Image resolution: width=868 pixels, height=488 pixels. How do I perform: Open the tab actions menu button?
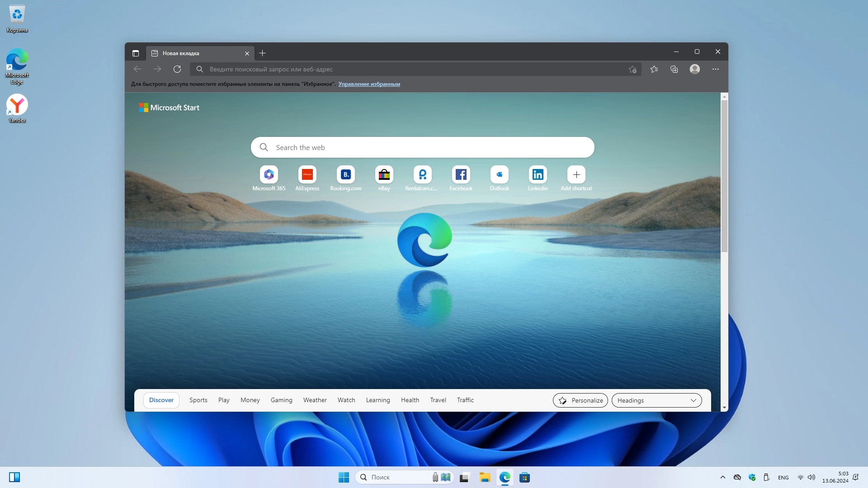[135, 53]
